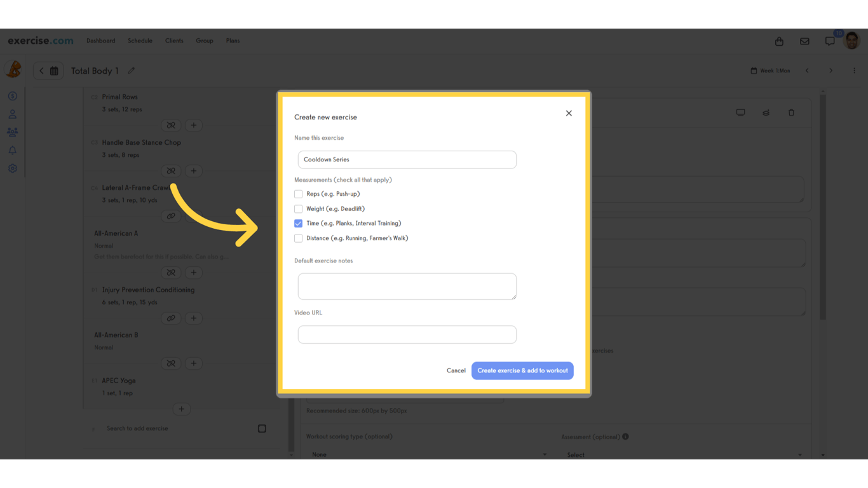Switch to the Plans navigation item

click(x=233, y=41)
